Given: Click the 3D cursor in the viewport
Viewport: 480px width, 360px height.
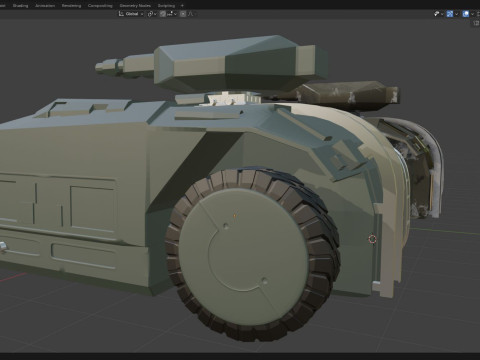Looking at the screenshot, I should pyautogui.click(x=372, y=239).
